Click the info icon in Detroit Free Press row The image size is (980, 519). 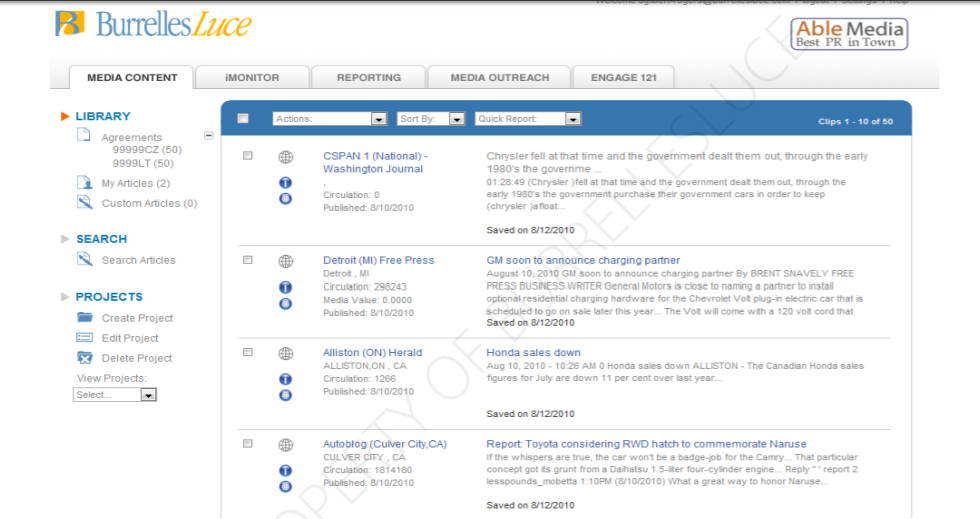pyautogui.click(x=286, y=288)
